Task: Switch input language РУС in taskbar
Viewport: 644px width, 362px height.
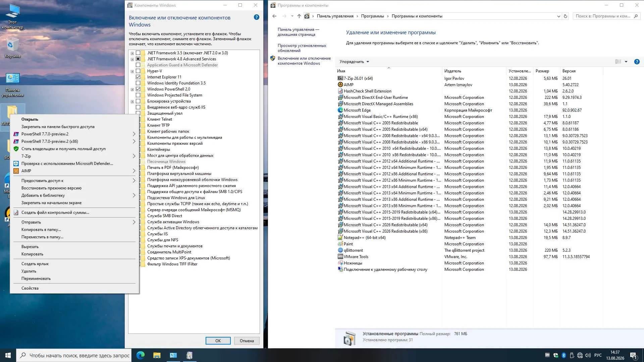Action: pyautogui.click(x=598, y=355)
